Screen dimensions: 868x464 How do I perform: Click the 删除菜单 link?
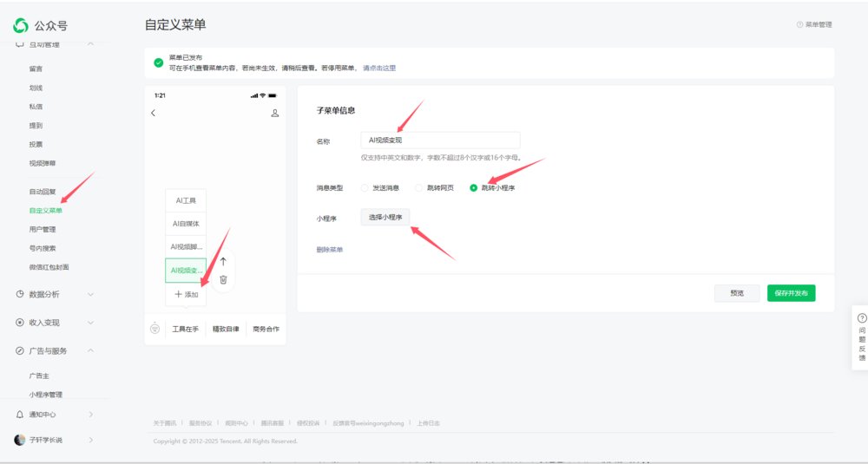click(x=330, y=250)
